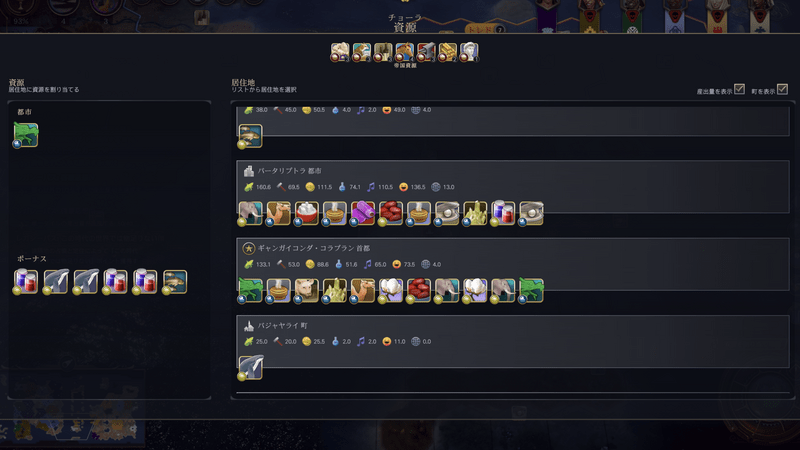800x450 pixels.
Task: Toggle the 町を表示 checkbox
Action: (782, 89)
